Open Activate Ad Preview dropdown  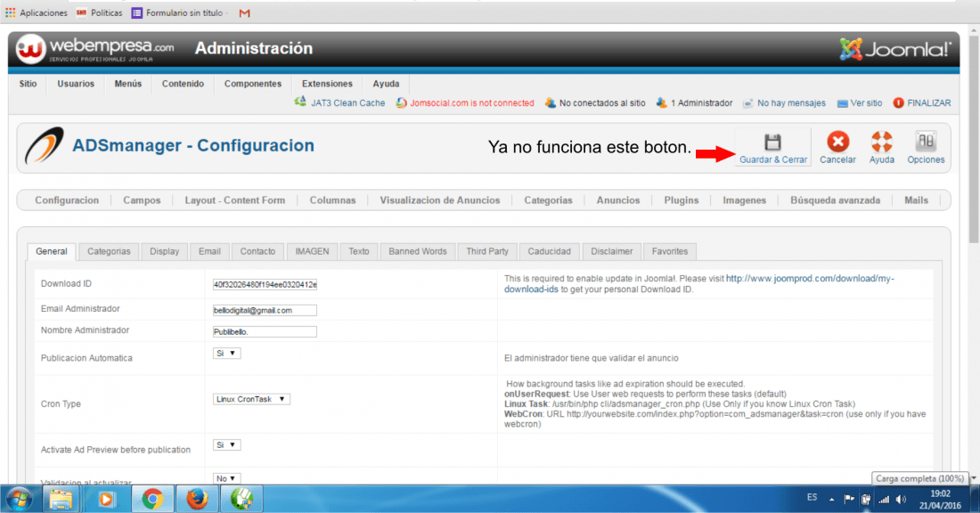(226, 445)
